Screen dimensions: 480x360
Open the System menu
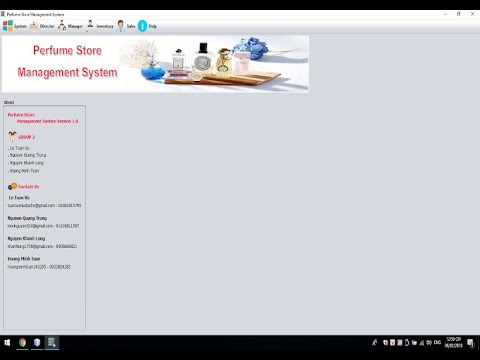[x=15, y=26]
